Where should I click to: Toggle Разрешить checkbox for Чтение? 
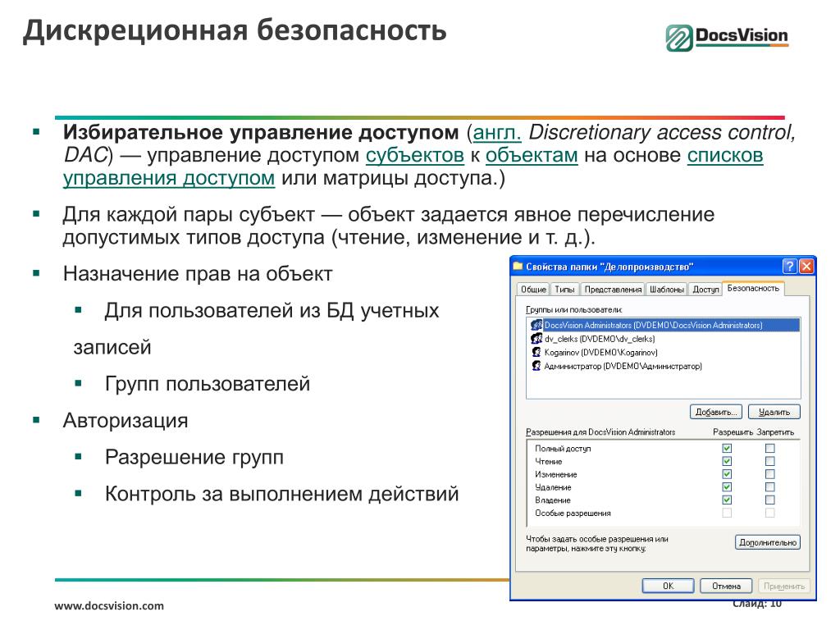tap(727, 461)
